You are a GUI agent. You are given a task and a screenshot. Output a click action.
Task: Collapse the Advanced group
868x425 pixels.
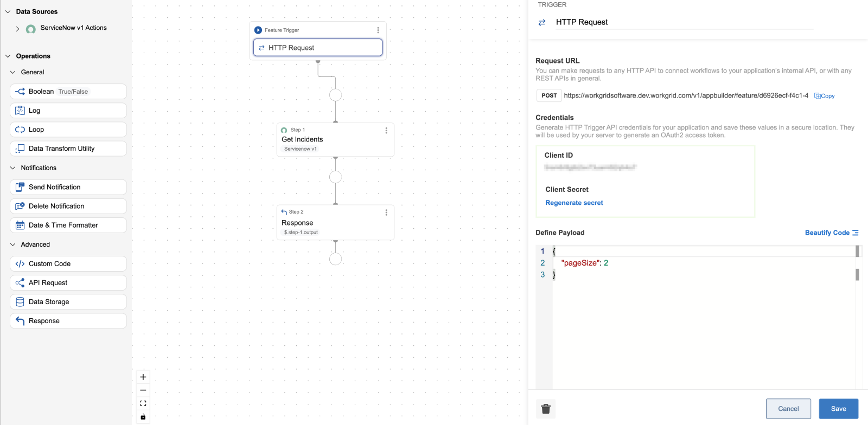(x=13, y=244)
